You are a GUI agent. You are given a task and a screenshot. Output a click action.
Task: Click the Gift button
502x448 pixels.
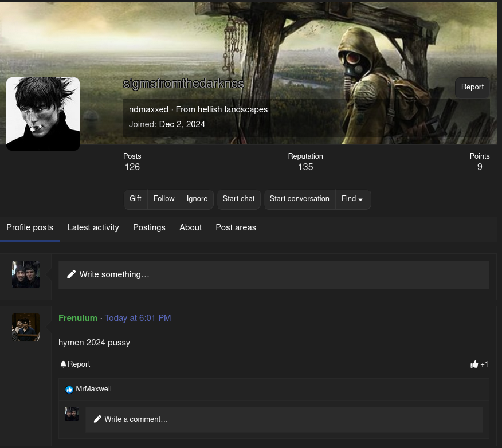tap(135, 199)
